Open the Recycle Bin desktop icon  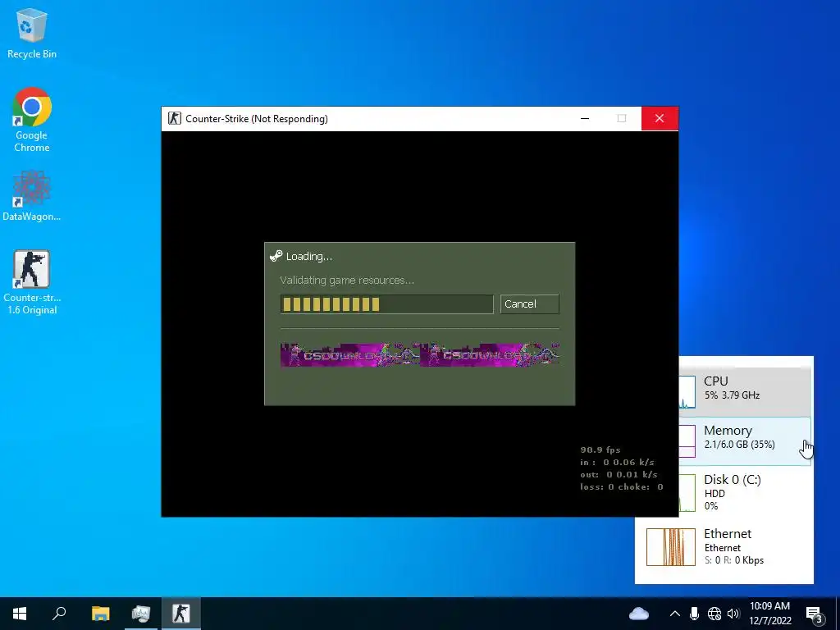(32, 33)
